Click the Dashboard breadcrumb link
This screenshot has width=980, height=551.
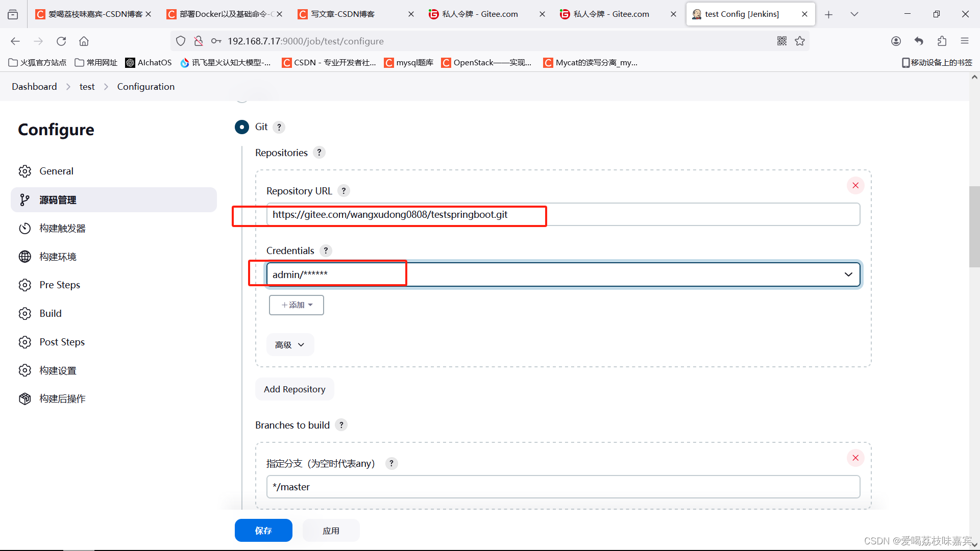(34, 86)
